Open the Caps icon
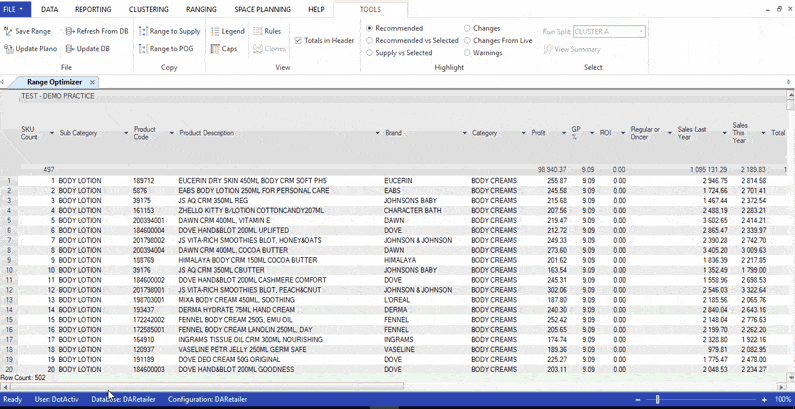 click(x=215, y=49)
